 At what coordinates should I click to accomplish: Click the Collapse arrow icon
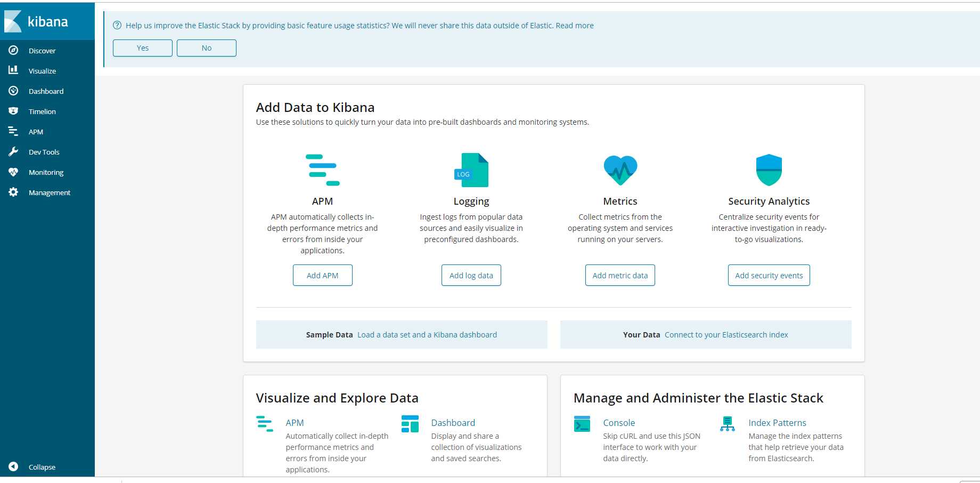(13, 466)
